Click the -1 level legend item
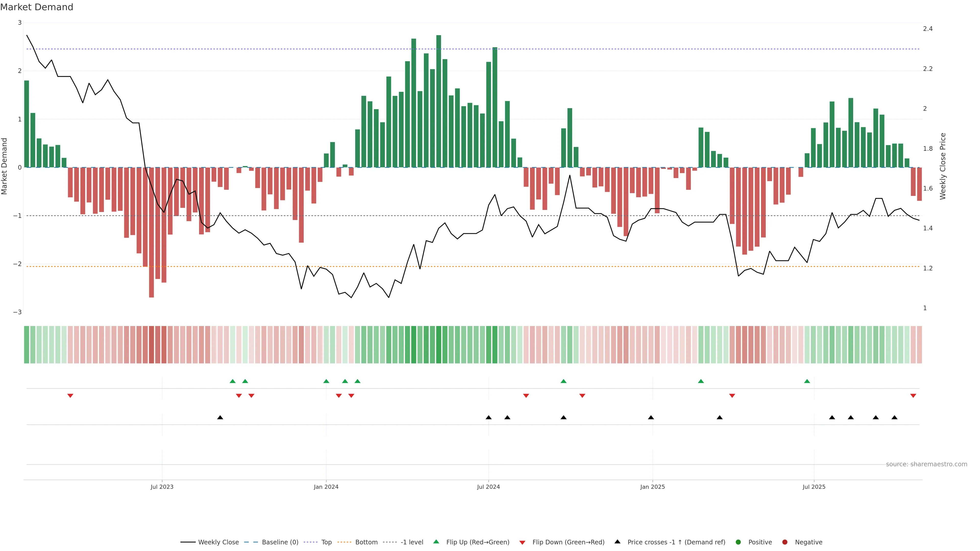 tap(412, 542)
